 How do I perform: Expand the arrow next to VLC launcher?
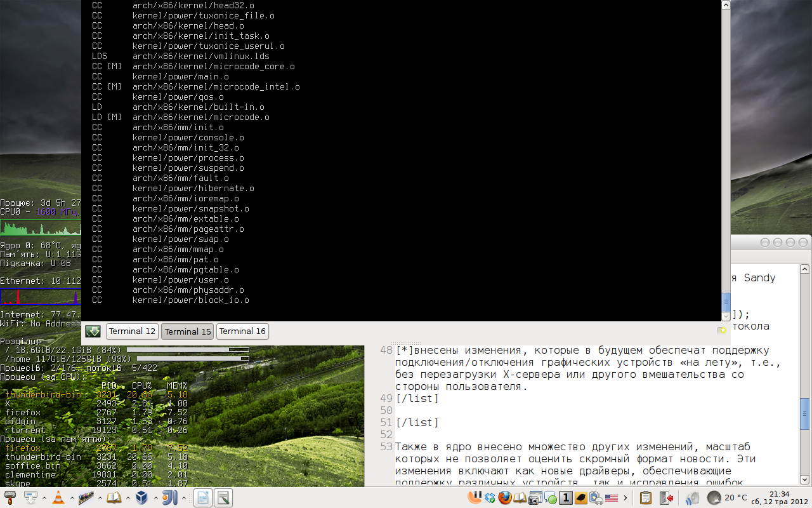71,498
